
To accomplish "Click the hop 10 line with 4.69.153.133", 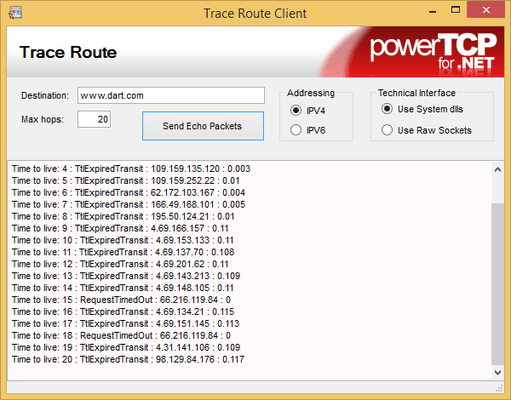I will (123, 240).
